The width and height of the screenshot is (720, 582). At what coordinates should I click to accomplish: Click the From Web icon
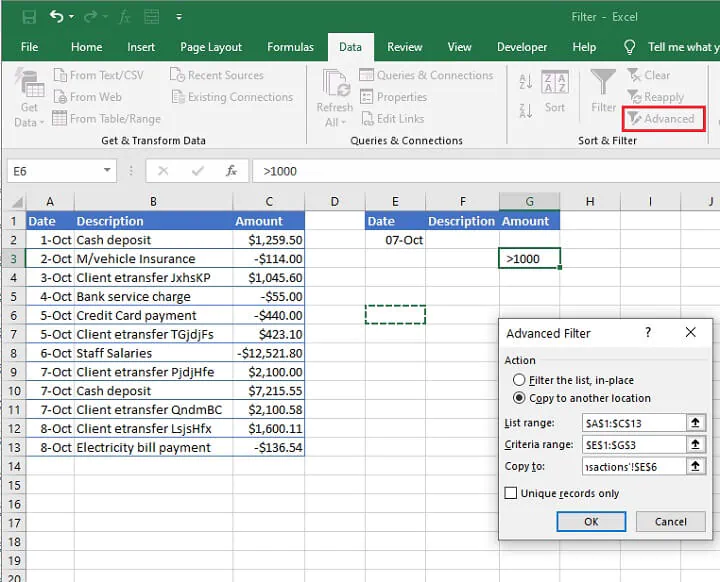pos(60,96)
